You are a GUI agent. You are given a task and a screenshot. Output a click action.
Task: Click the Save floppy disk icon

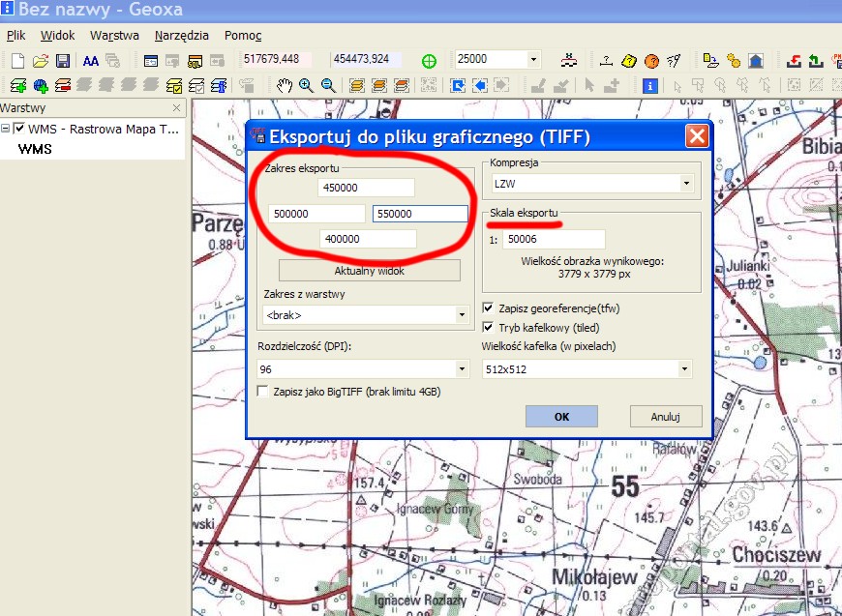pyautogui.click(x=62, y=60)
